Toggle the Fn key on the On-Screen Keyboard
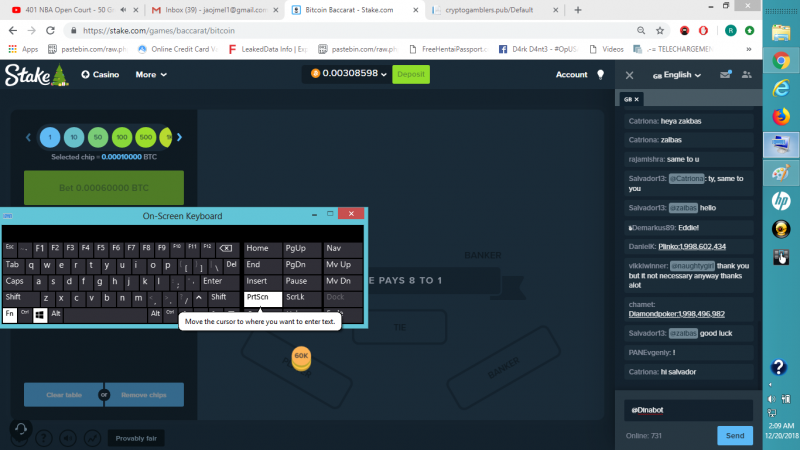This screenshot has height=450, width=800. tap(10, 314)
